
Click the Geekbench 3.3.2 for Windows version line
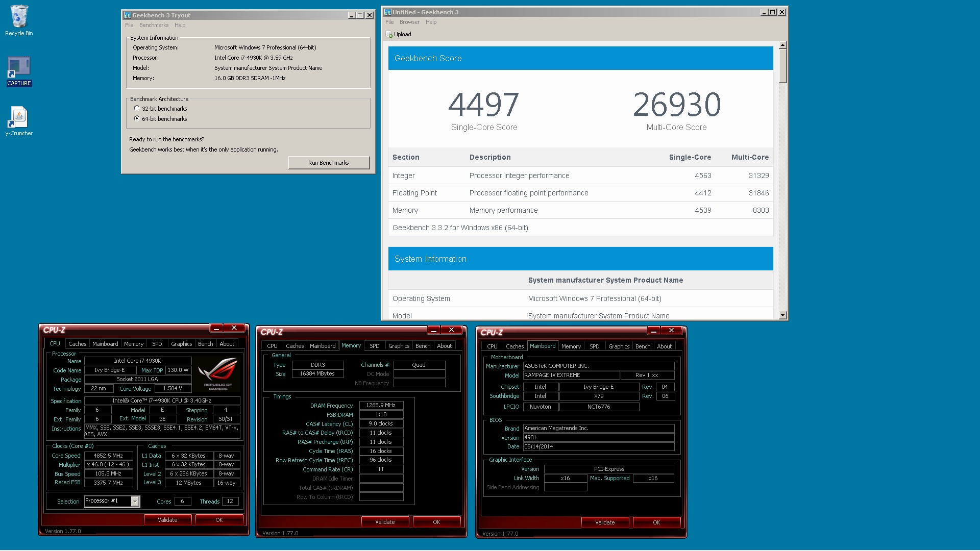click(x=460, y=228)
